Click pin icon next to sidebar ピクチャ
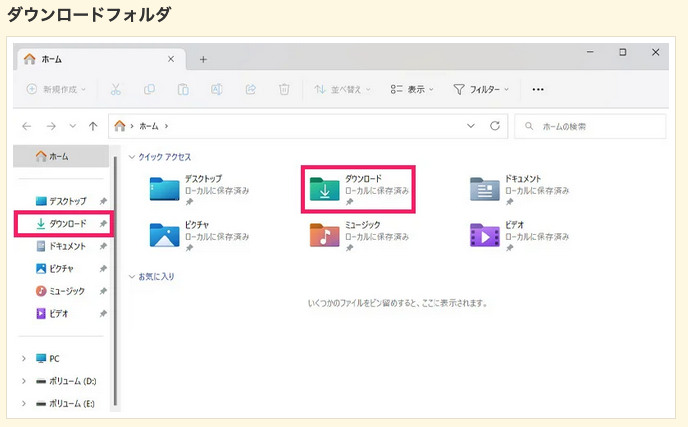Screen dimensions: 688x427 [x=103, y=269]
